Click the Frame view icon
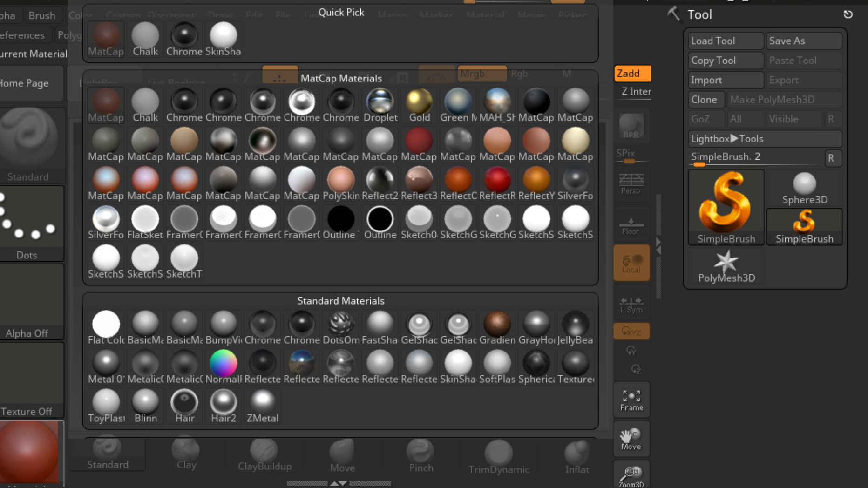Viewport: 868px width, 488px height. click(631, 400)
